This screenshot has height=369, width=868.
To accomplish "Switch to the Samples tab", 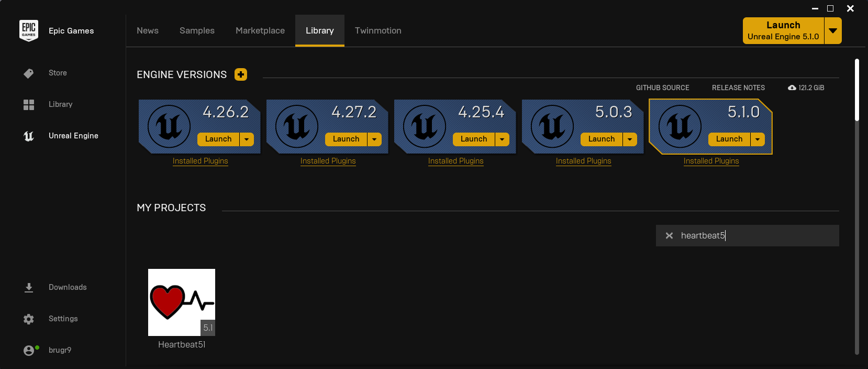I will [x=197, y=31].
